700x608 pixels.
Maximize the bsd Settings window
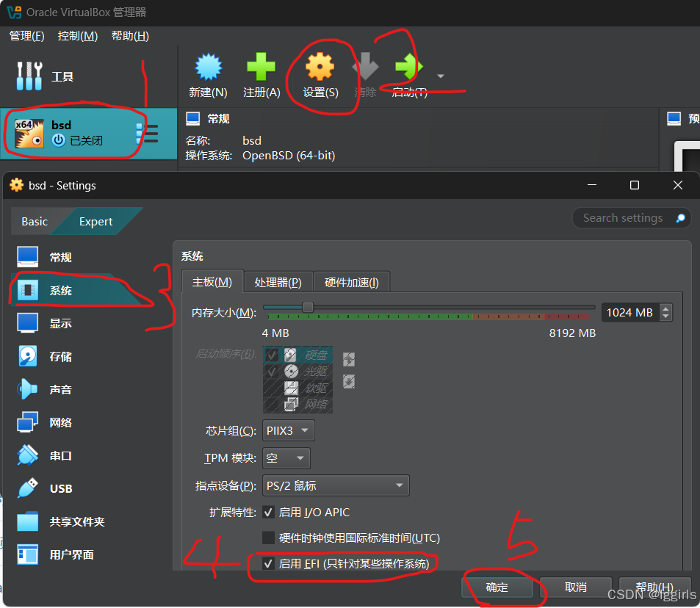[634, 185]
